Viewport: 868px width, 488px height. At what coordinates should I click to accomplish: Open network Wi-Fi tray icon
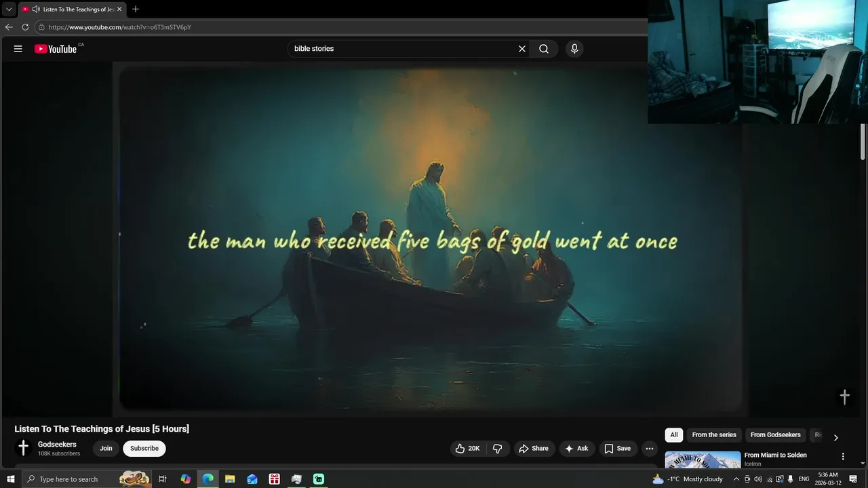point(769,479)
